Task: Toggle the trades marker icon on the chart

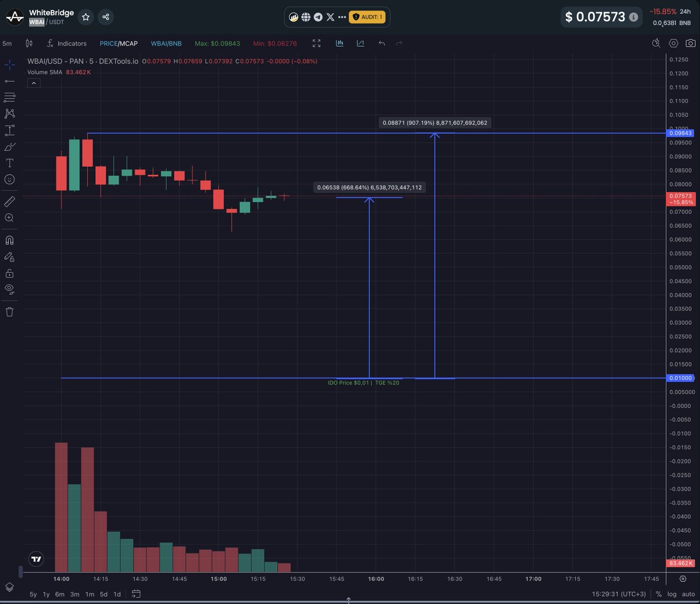Action: point(339,43)
